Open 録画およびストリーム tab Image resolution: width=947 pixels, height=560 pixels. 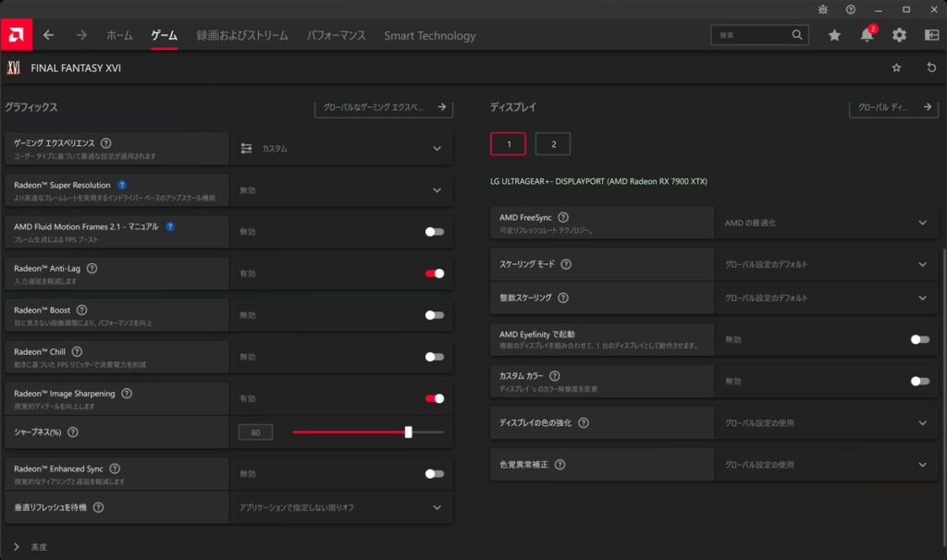pyautogui.click(x=242, y=36)
